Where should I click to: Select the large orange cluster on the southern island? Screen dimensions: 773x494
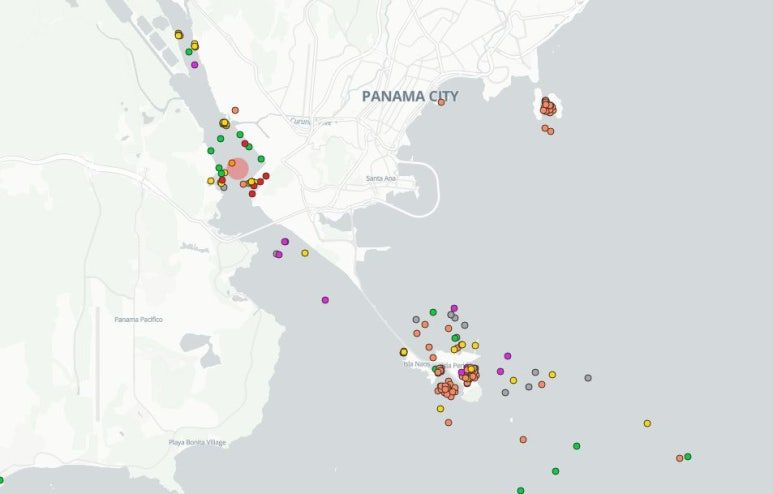coord(447,388)
